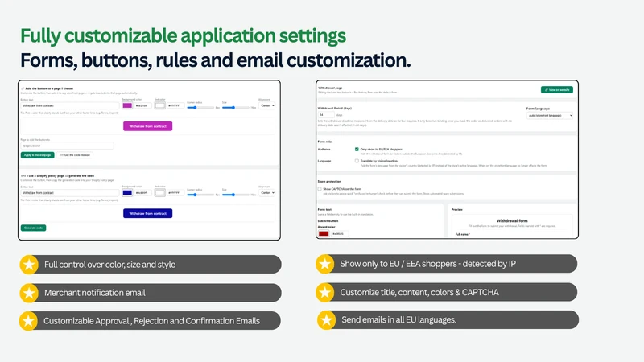
Task: Click 'Customize title, content, colors & CAPTCHA'
Action: click(419, 292)
